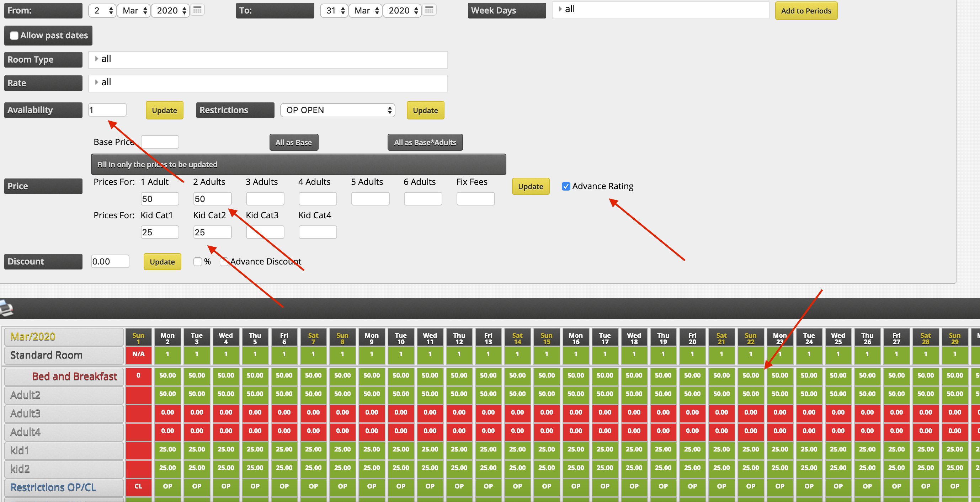The image size is (980, 502).
Task: Uncheck the Advance Rating checkbox
Action: pyautogui.click(x=566, y=186)
